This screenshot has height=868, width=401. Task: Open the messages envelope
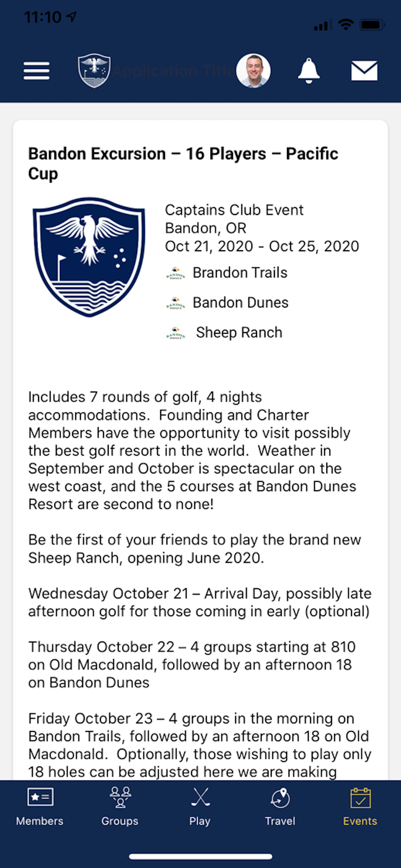(x=364, y=71)
